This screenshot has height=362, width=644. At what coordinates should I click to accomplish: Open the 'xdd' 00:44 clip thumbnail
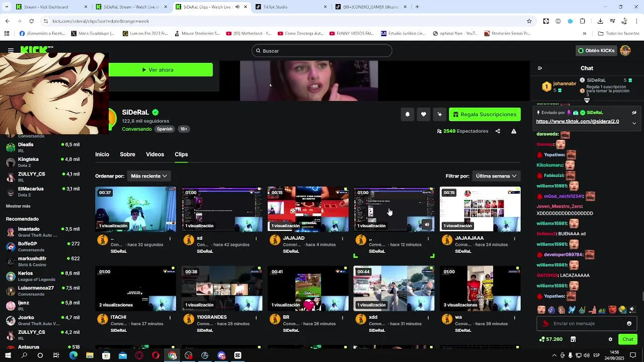click(x=394, y=289)
